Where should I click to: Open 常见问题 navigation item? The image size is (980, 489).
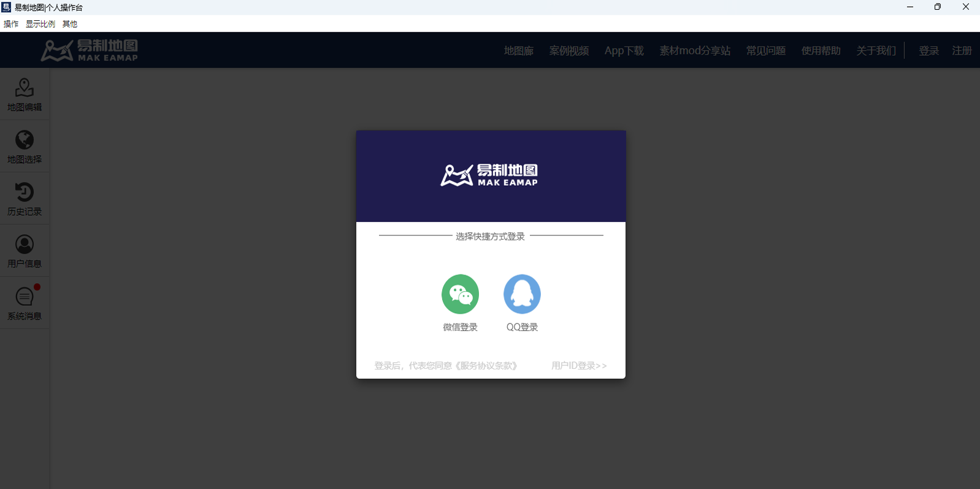click(766, 51)
